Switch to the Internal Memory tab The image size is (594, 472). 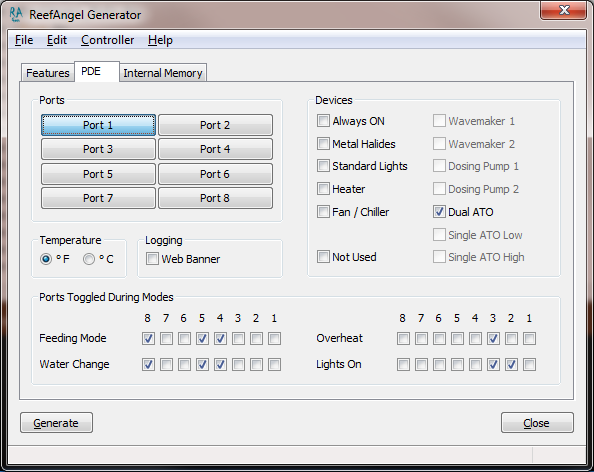(x=163, y=73)
